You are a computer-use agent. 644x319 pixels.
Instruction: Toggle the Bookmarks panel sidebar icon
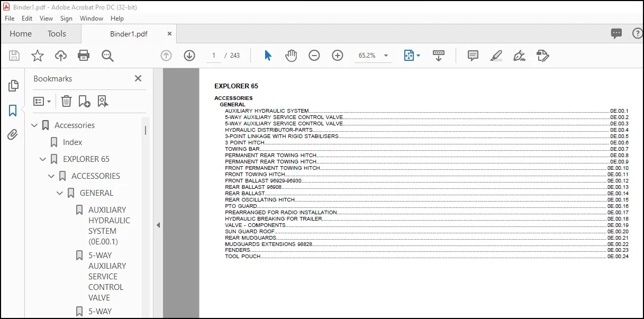(13, 111)
